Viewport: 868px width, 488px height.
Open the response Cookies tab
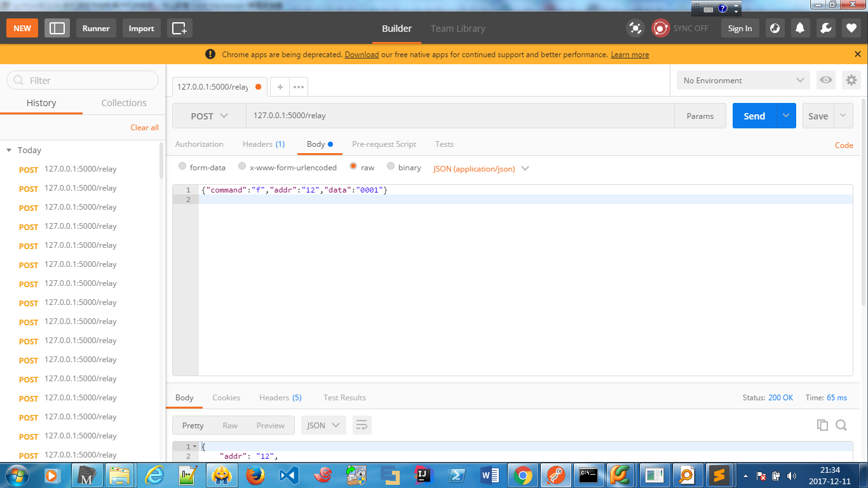point(226,398)
